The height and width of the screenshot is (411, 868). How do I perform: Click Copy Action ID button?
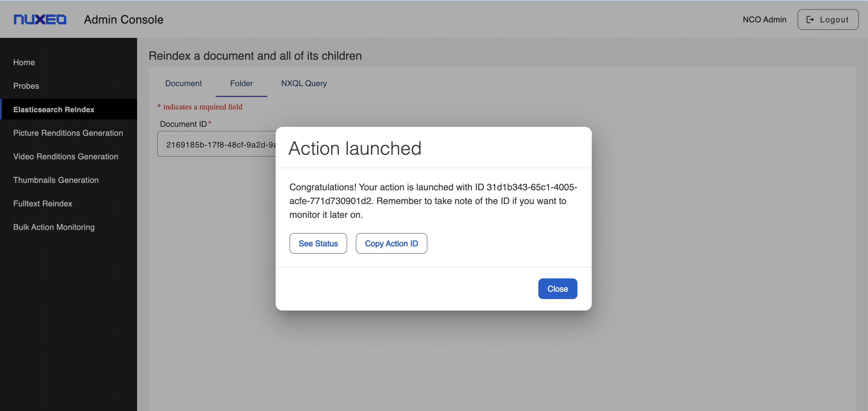coord(391,243)
